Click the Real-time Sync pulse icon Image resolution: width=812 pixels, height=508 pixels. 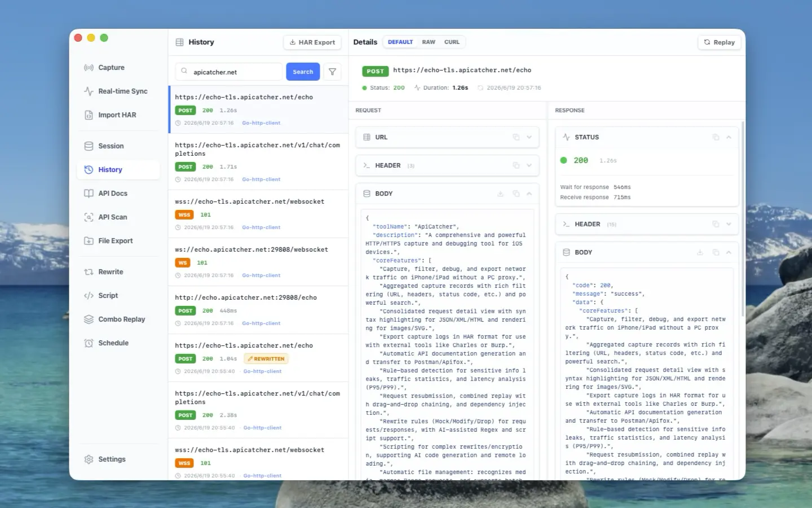[89, 91]
